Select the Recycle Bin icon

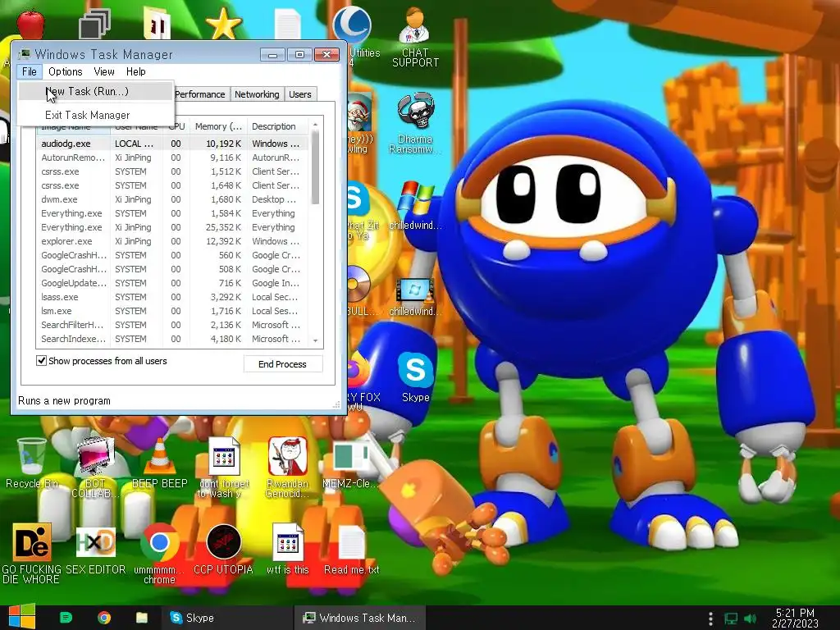(32, 463)
